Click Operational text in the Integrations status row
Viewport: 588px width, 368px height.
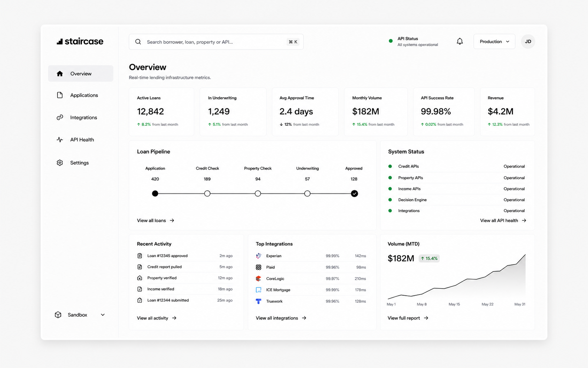tap(514, 211)
